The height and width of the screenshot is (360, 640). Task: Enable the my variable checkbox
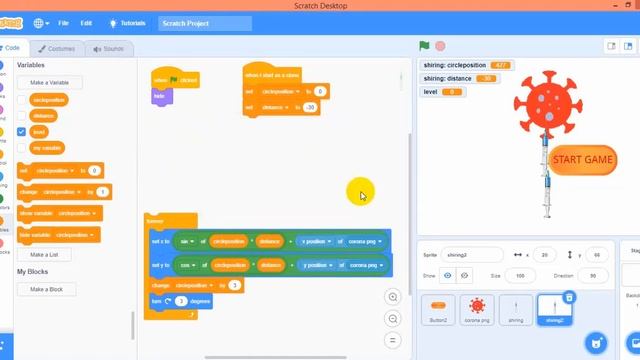coord(22,148)
